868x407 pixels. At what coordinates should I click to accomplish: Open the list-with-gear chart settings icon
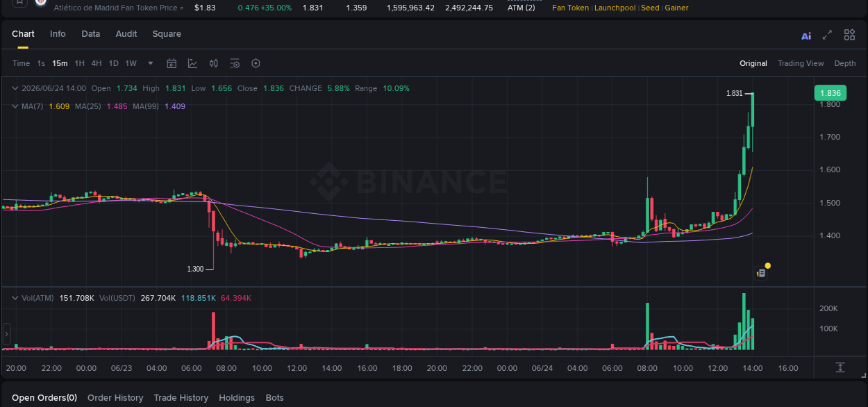pyautogui.click(x=235, y=63)
